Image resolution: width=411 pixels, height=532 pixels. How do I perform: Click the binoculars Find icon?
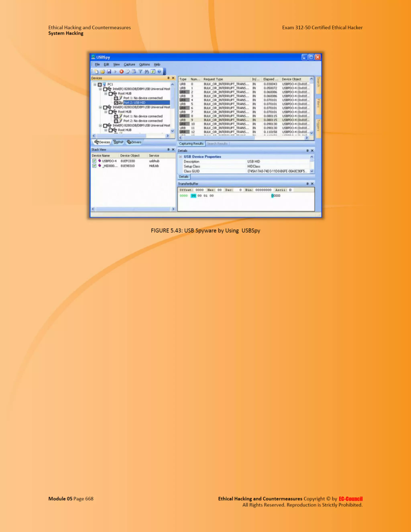(x=146, y=72)
